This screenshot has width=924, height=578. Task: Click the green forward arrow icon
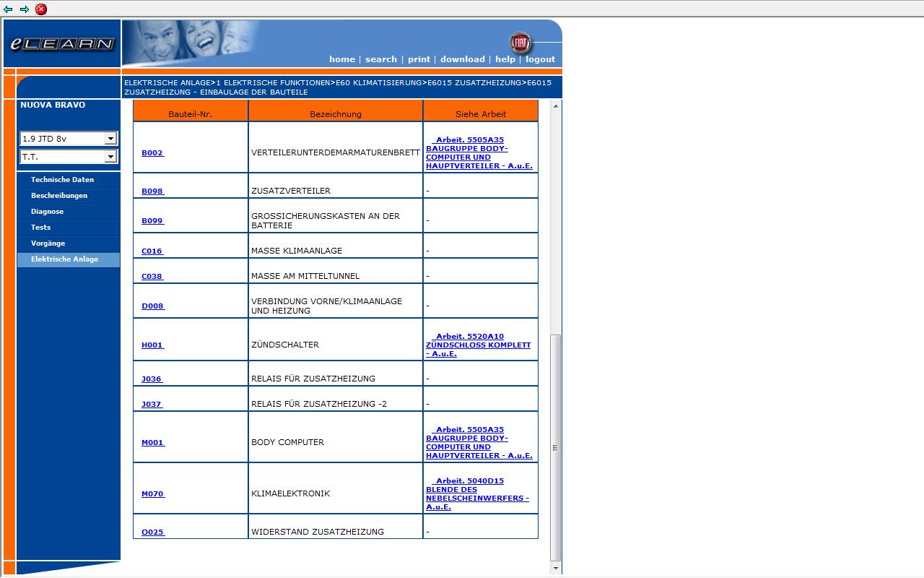[x=25, y=9]
